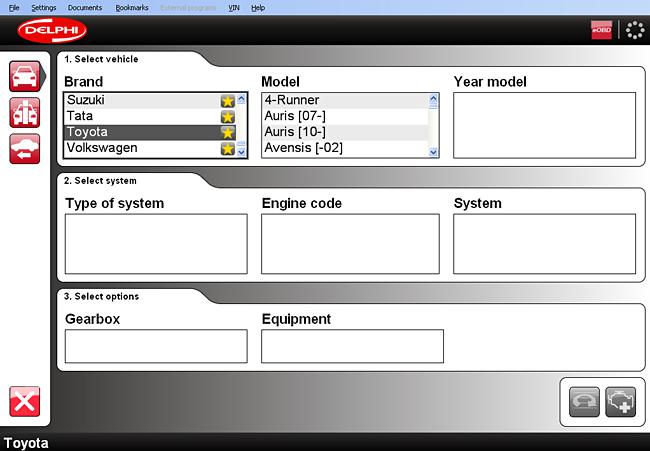
Task: Open the File menu
Action: (14, 7)
